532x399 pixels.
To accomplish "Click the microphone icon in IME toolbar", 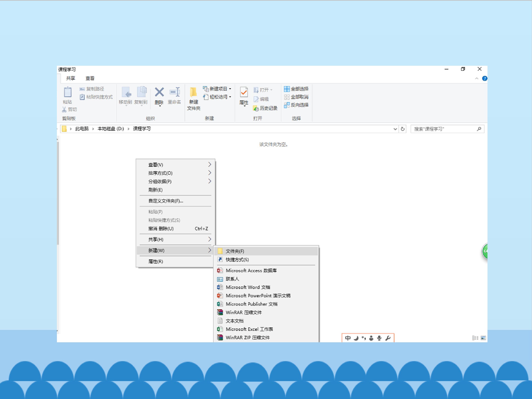I will (379, 338).
